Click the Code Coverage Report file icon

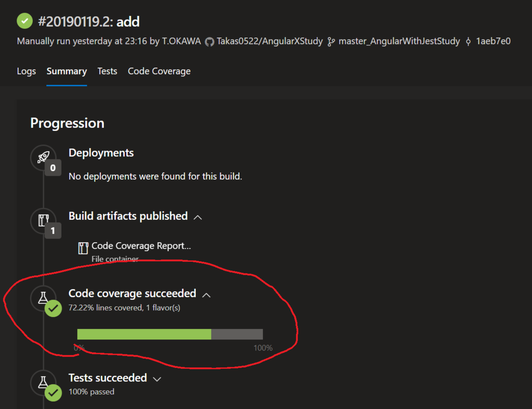(x=83, y=248)
